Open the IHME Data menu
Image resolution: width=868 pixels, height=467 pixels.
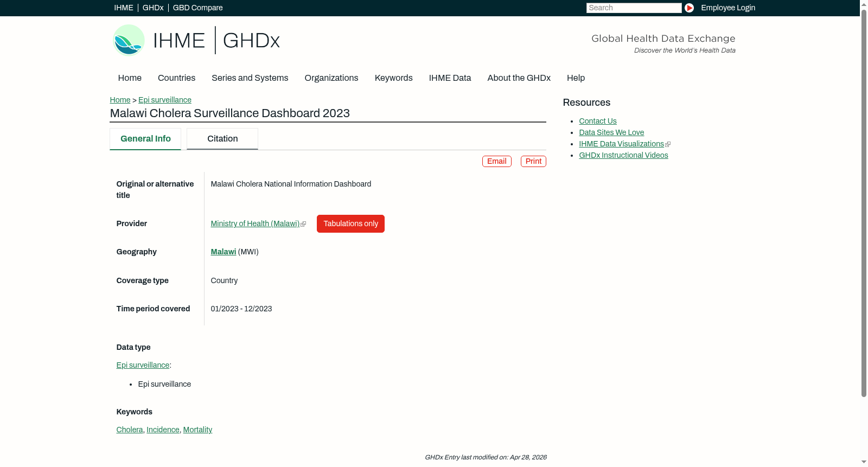(x=450, y=78)
